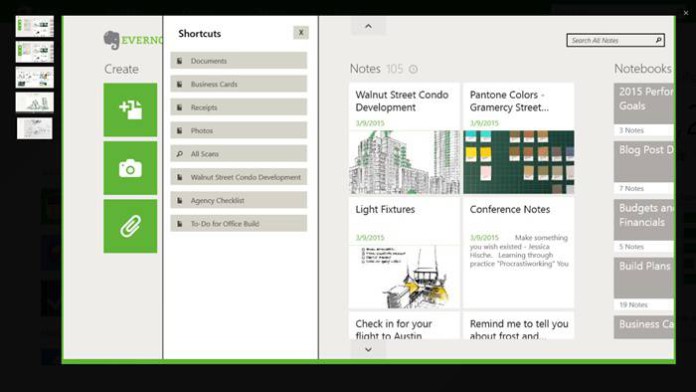
Task: Open Remind me to tell you note
Action: 518,325
